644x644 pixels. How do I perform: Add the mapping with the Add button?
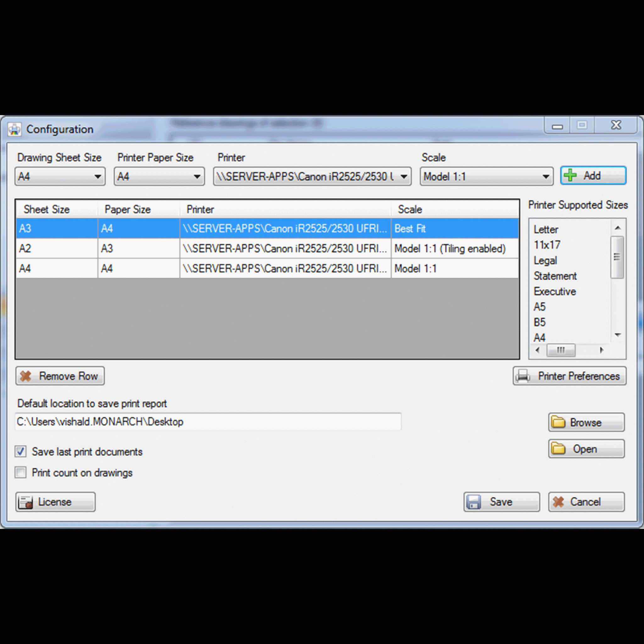pos(593,175)
